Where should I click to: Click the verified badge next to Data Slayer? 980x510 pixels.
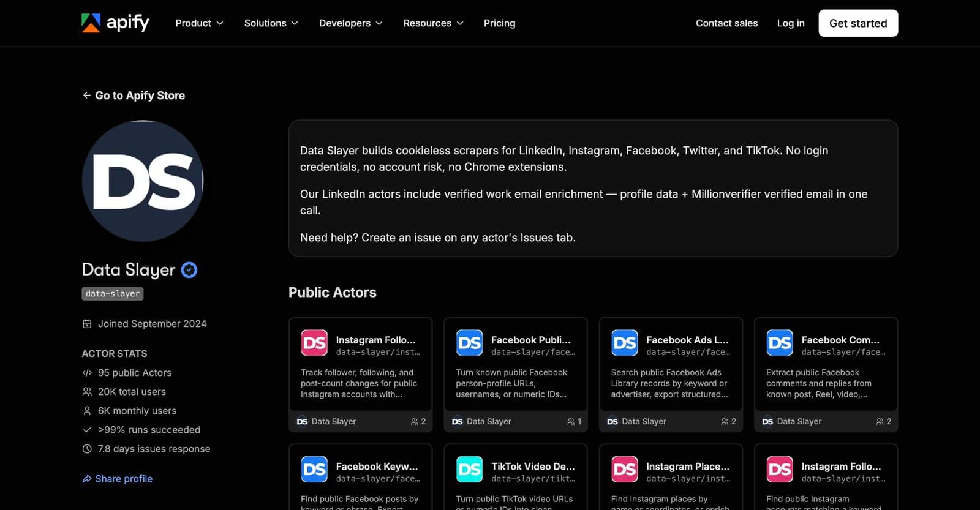tap(189, 270)
